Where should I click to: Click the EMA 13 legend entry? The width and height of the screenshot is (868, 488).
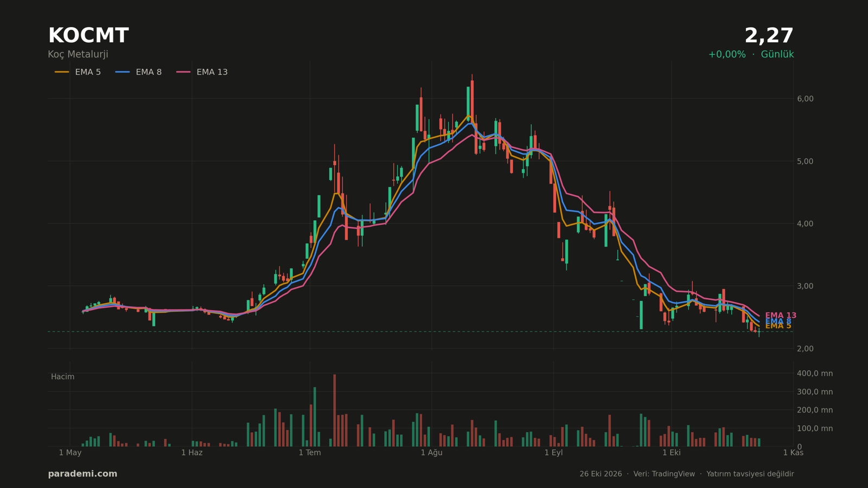202,72
